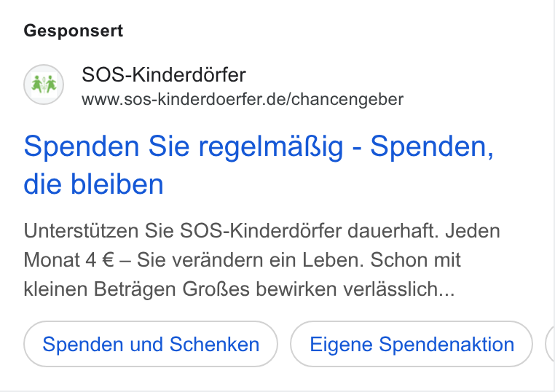Open the SOS-Kinderdörfer site name
The height and width of the screenshot is (392, 555).
(164, 75)
